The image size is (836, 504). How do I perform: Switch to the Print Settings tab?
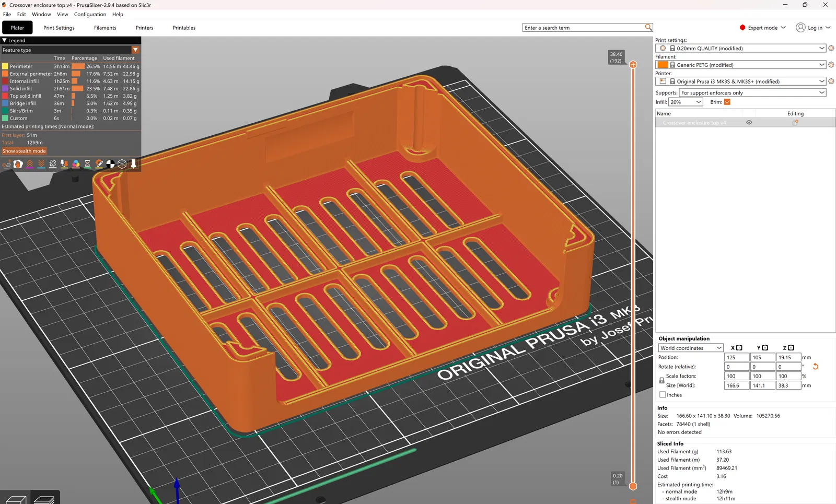[59, 28]
